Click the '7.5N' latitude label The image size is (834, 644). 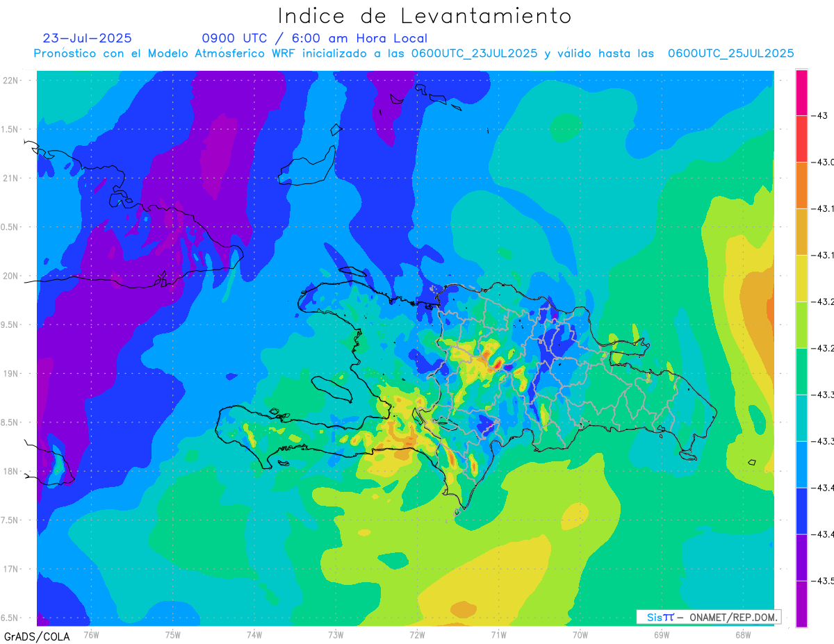pos(10,520)
